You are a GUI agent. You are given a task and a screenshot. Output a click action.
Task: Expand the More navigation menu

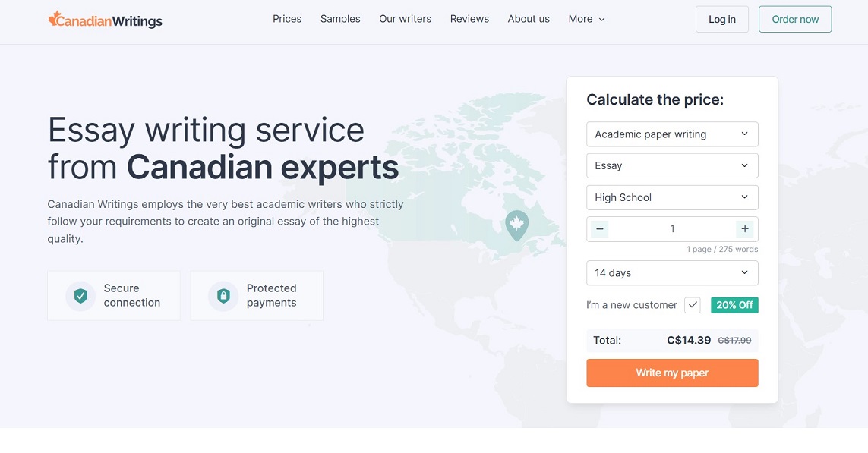point(586,19)
